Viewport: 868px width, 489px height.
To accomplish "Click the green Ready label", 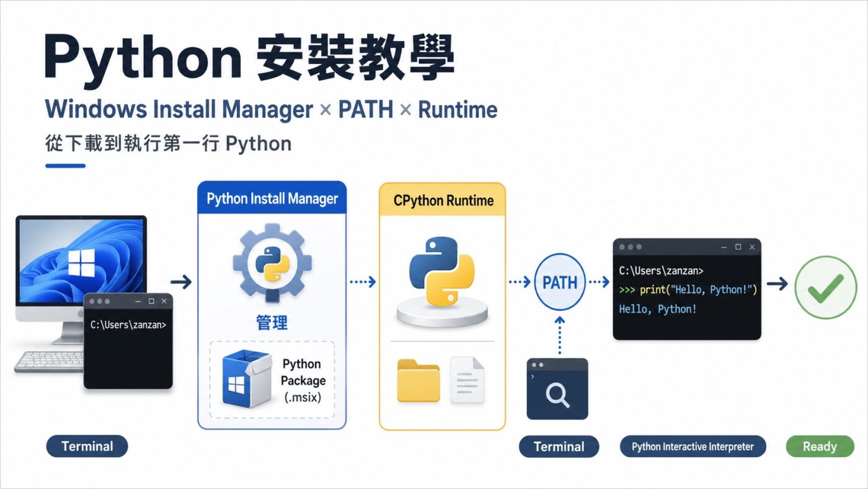I will click(820, 446).
